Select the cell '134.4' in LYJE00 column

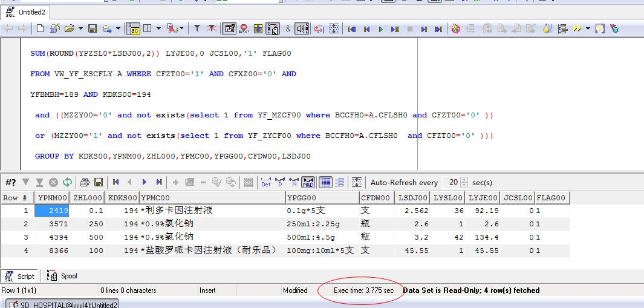coord(483,237)
